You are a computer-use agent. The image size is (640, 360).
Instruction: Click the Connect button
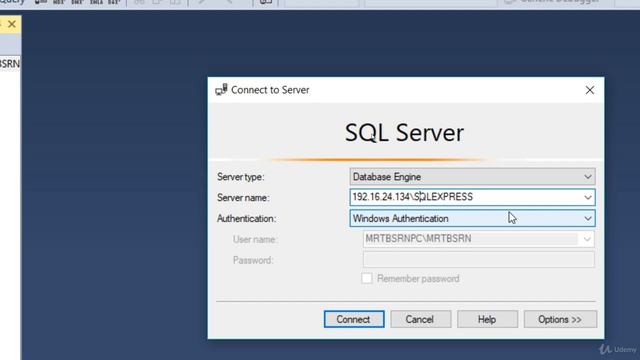(354, 319)
